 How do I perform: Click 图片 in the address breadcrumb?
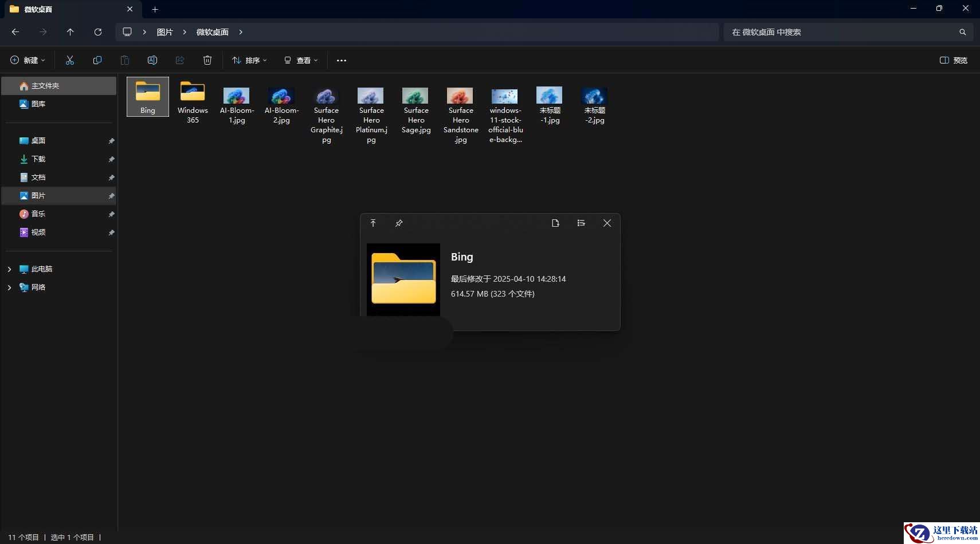pyautogui.click(x=165, y=32)
